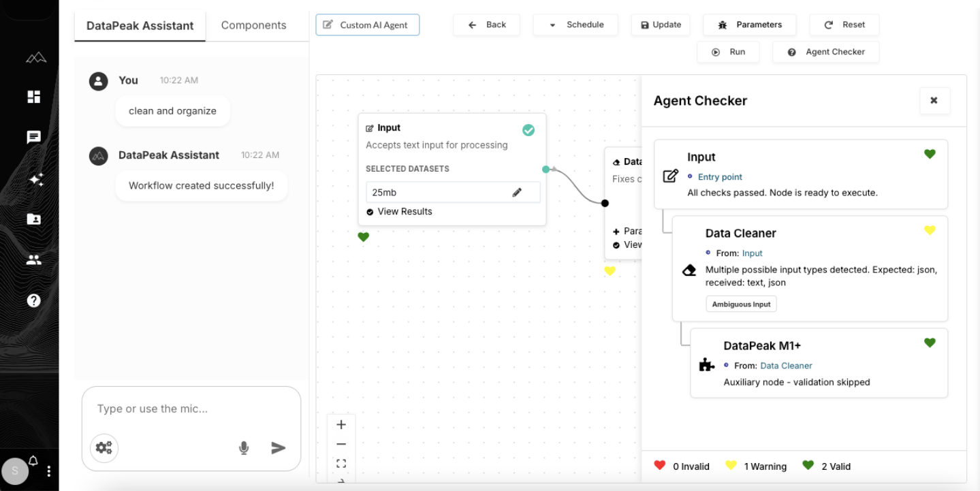Click the yellow warning heart on Data Cleaner
The width and height of the screenshot is (980, 491).
click(930, 230)
